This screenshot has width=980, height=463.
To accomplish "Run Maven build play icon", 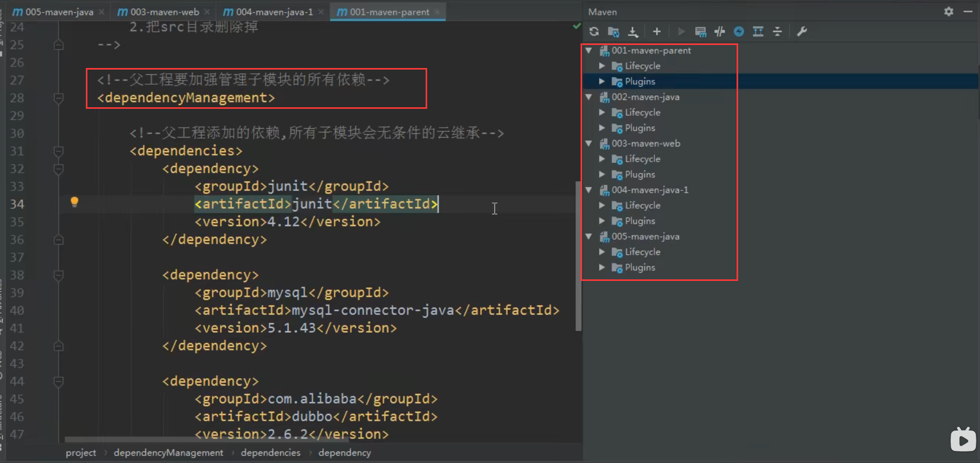I will click(681, 31).
